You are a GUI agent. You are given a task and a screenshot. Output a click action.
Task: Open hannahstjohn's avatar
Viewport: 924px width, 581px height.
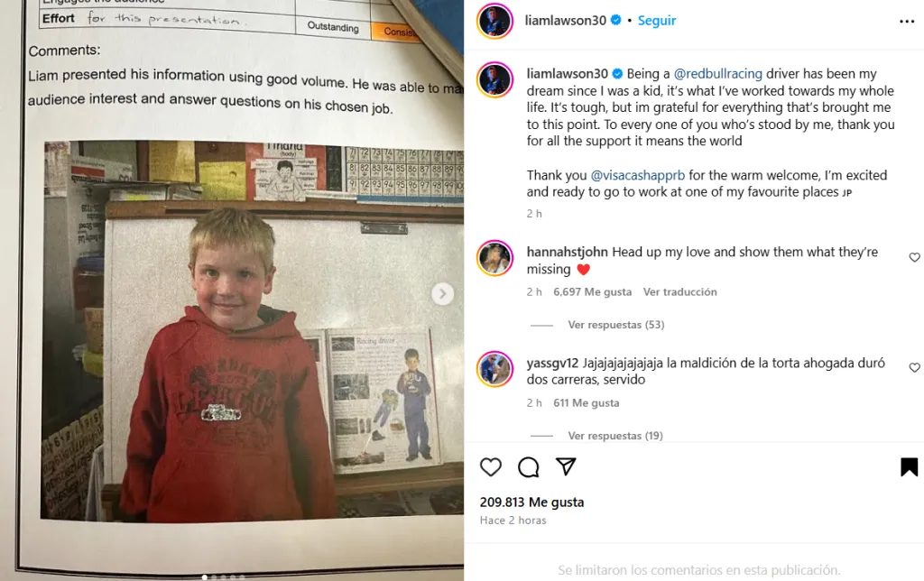click(495, 258)
